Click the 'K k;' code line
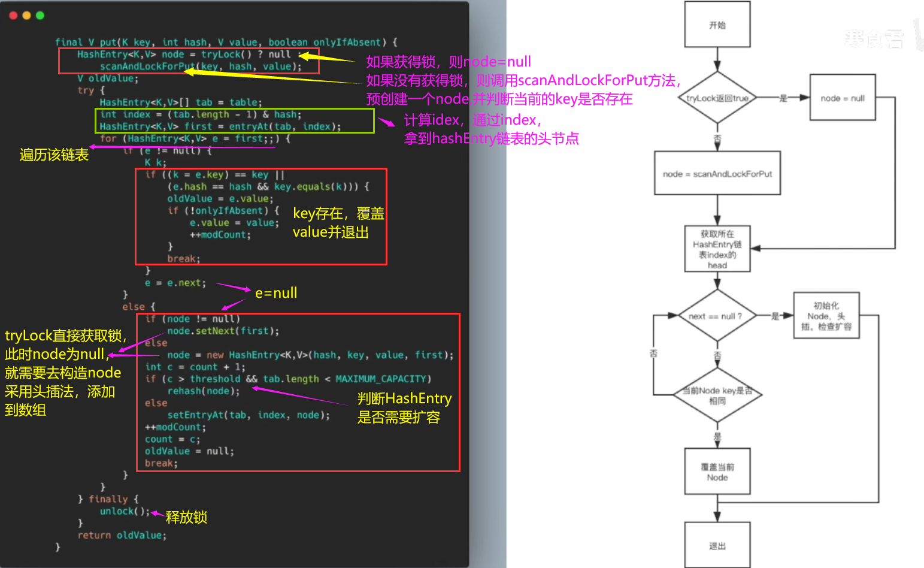 click(x=156, y=162)
